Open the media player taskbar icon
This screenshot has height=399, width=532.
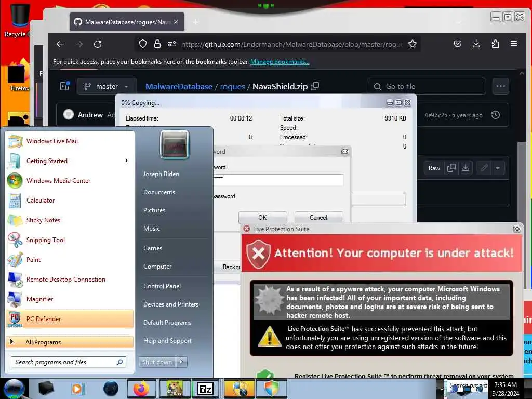(77, 389)
